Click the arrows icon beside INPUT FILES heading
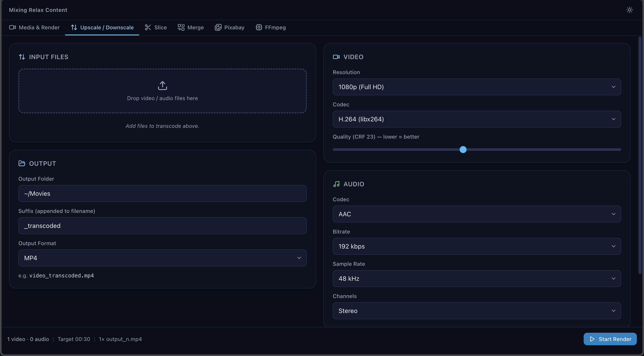644x356 pixels. (22, 57)
